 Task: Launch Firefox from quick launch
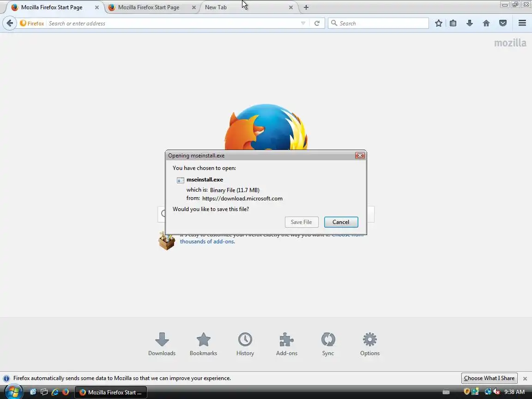tap(66, 392)
